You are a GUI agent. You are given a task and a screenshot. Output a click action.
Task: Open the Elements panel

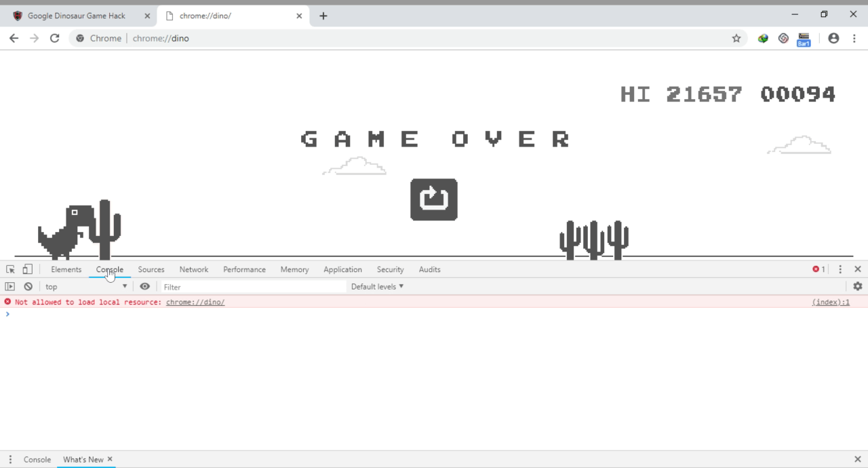tap(66, 269)
